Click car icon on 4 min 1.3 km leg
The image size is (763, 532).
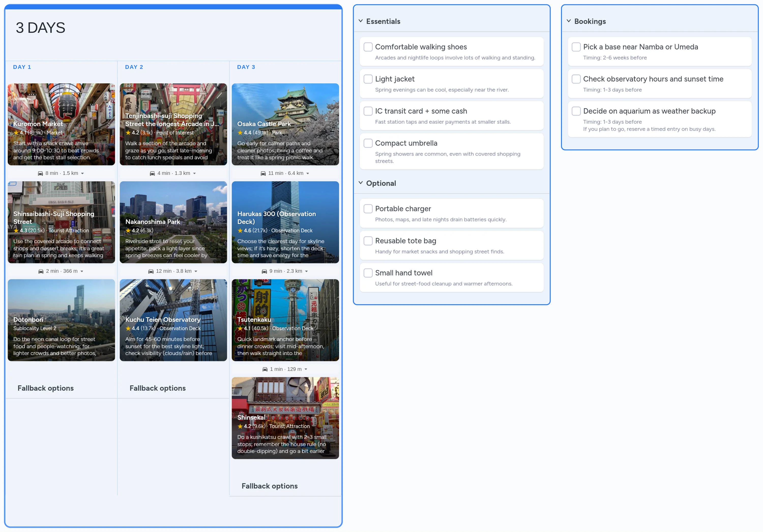pos(152,173)
